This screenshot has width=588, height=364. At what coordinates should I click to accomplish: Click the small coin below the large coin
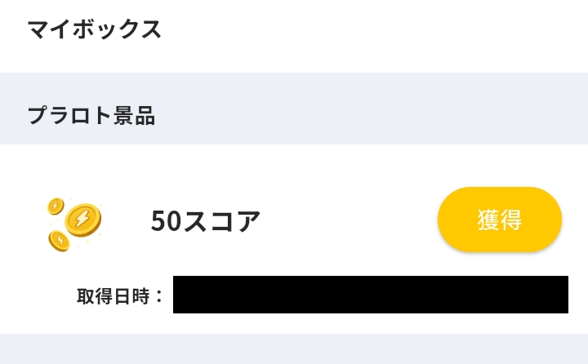point(59,240)
